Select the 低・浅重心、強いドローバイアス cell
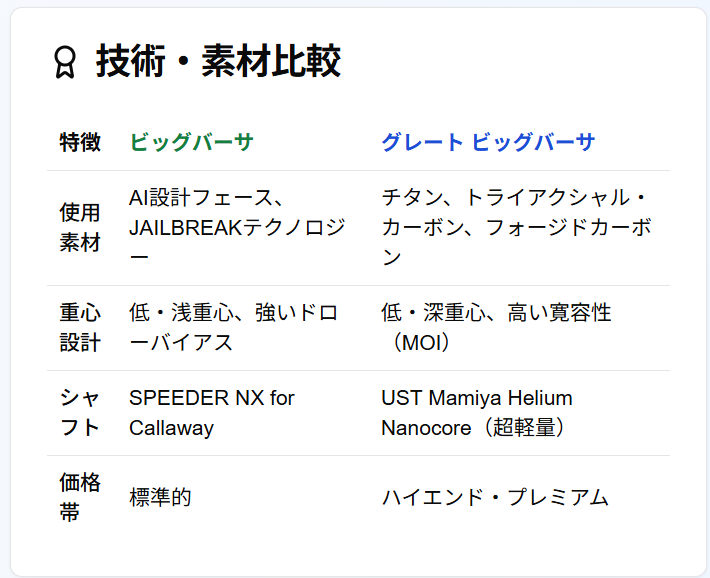Screen dimensions: 710x578 234,328
